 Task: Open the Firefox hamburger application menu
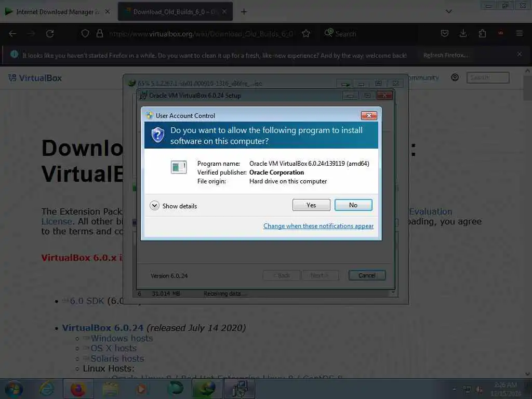pyautogui.click(x=519, y=33)
